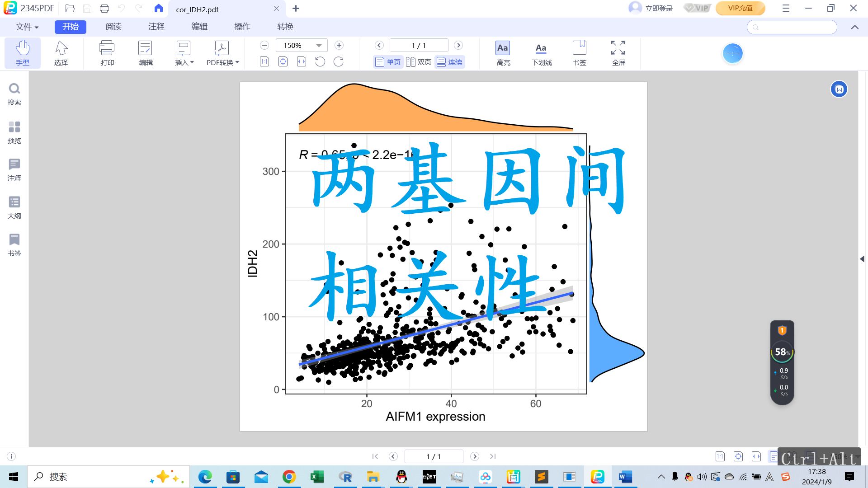The image size is (868, 488).
Task: Go to previous page arrow in toolbar
Action: (x=379, y=45)
